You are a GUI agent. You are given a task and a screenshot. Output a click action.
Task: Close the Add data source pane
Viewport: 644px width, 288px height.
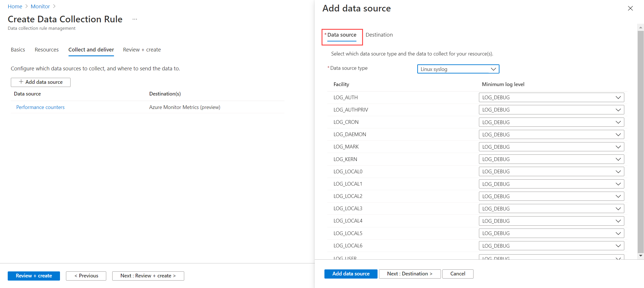click(x=630, y=8)
